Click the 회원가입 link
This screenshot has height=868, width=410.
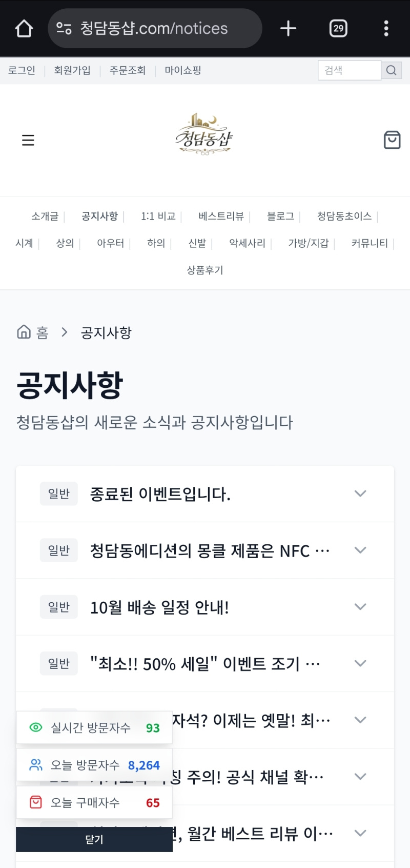click(72, 70)
